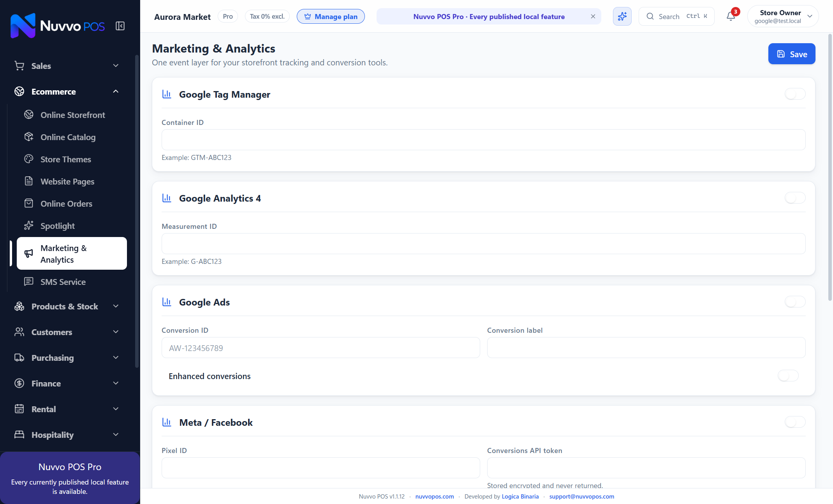This screenshot has width=833, height=504.
Task: Click the Store Themes palette icon
Action: [29, 159]
